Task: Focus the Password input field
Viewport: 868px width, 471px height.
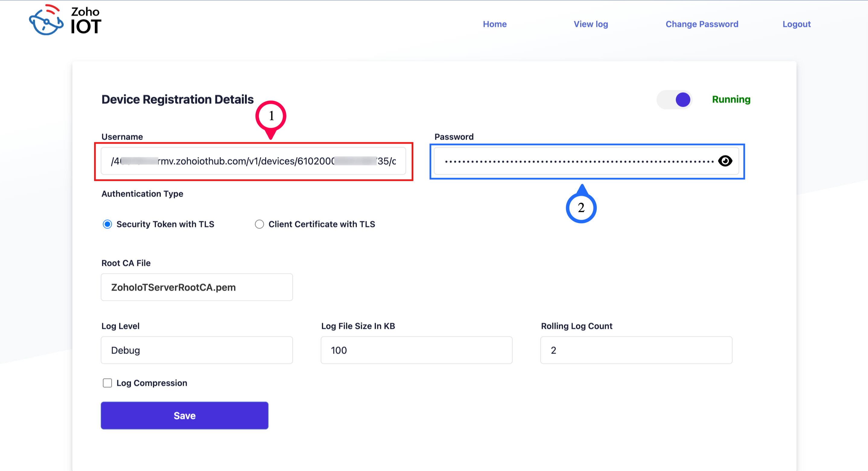Action: point(573,161)
